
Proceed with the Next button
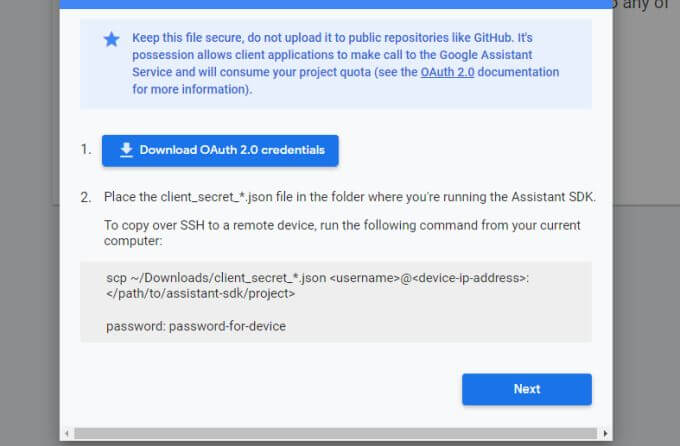pos(526,389)
